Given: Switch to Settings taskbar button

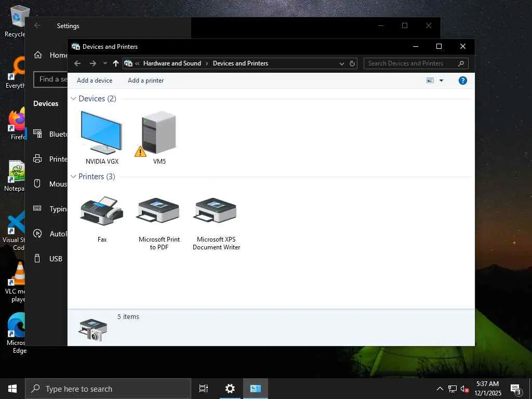Looking at the screenshot, I should pos(230,389).
